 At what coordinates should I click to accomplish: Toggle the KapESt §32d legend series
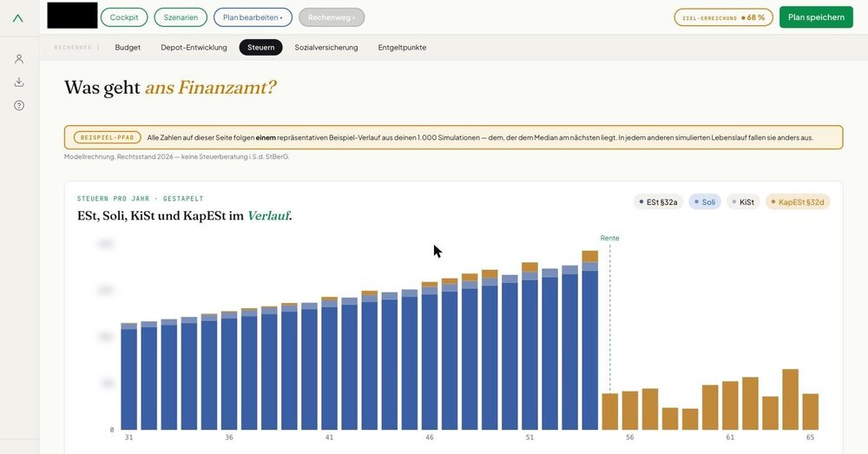point(798,202)
